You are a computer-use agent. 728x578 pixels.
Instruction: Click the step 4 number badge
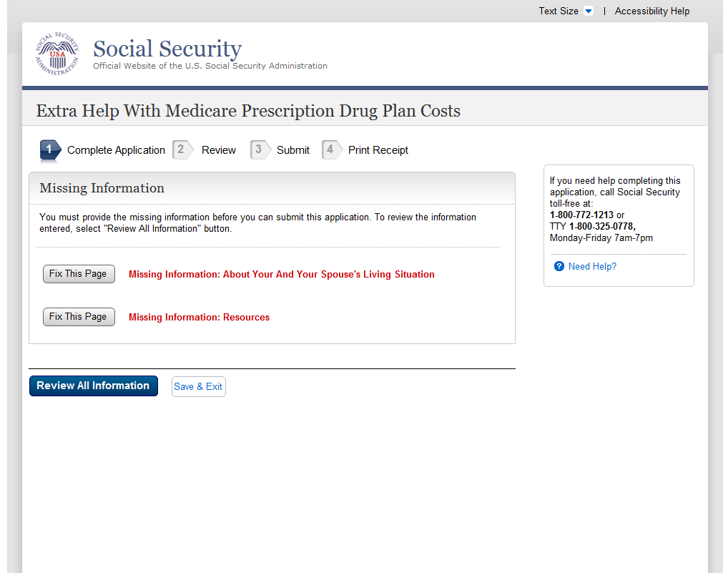[330, 150]
